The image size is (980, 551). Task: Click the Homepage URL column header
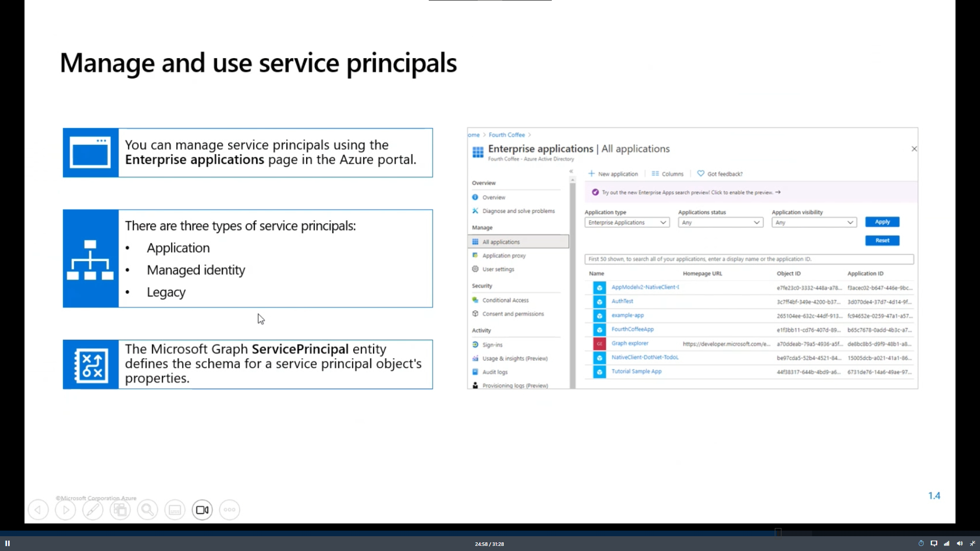[x=702, y=274]
